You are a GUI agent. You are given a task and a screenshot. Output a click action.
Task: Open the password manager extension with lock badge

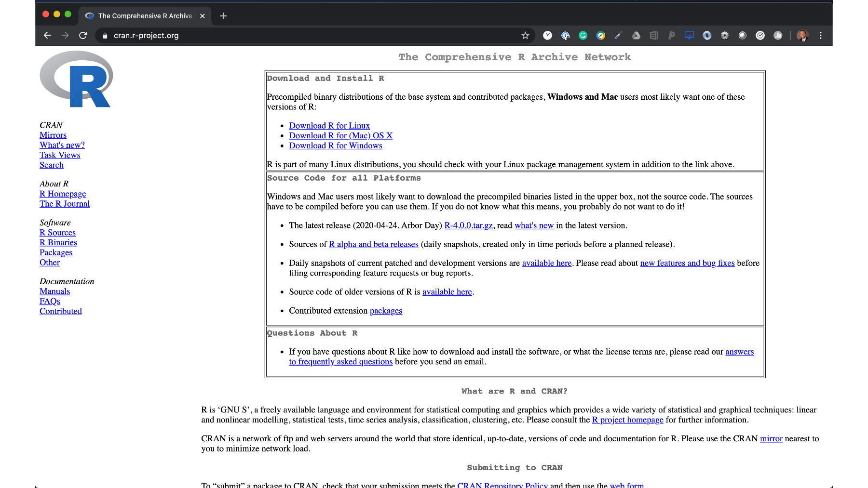(565, 35)
